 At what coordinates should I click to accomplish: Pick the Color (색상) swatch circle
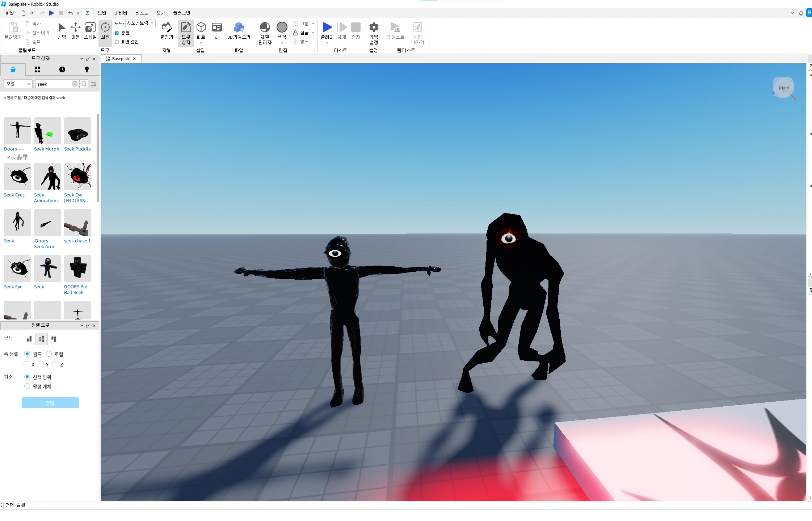(282, 27)
